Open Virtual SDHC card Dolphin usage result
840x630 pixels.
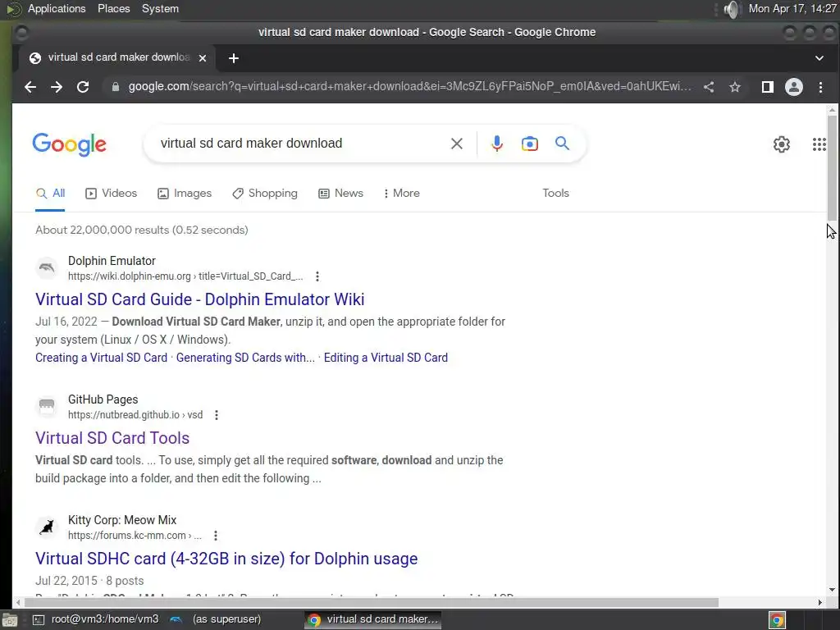point(226,559)
